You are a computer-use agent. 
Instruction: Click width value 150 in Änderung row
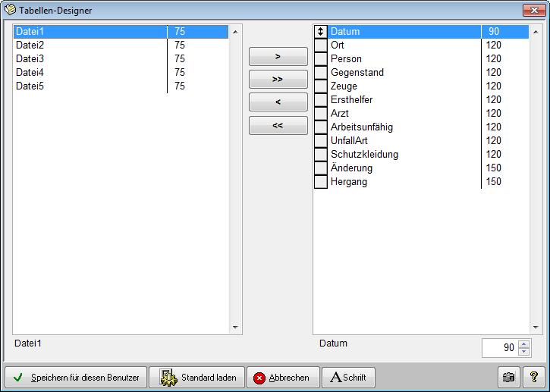[494, 168]
